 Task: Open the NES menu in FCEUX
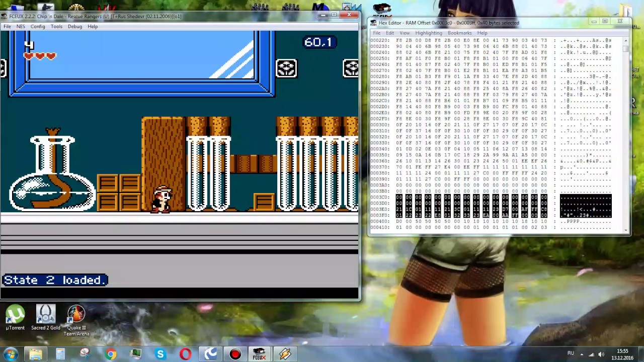point(21,27)
